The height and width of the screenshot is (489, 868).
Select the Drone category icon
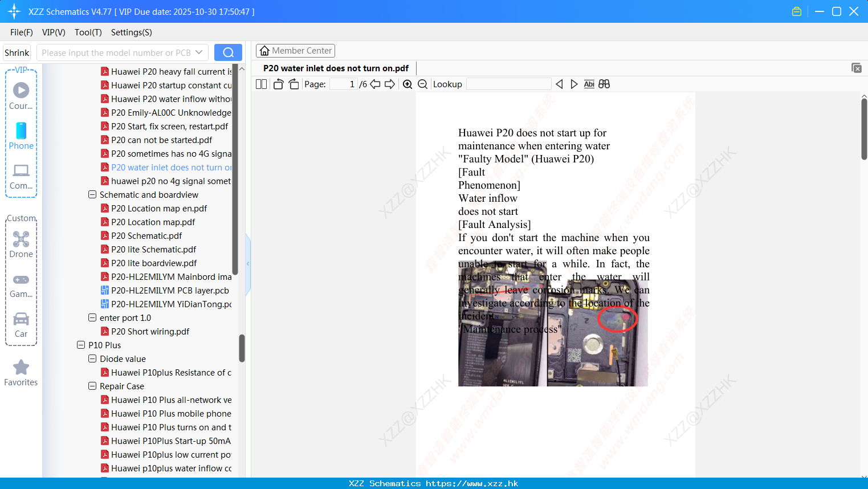tap(21, 244)
